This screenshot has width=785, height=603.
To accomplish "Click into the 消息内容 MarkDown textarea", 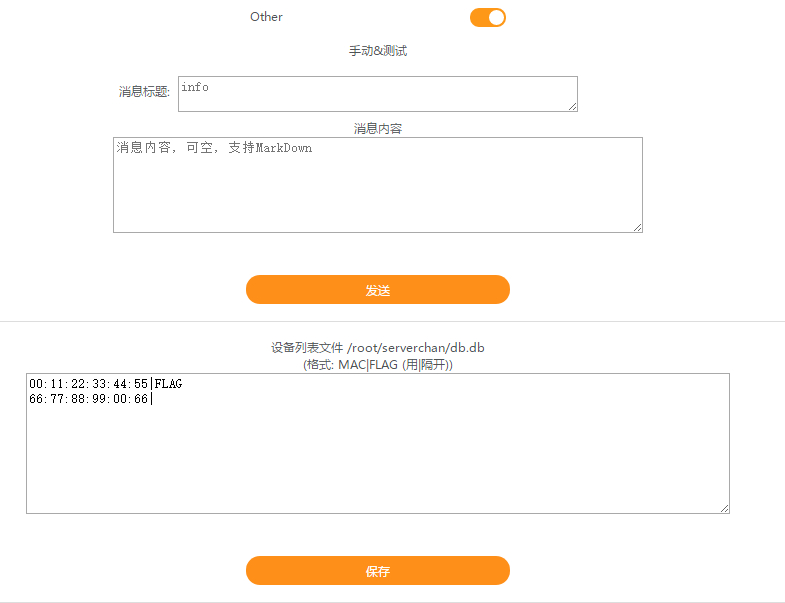I will [x=378, y=185].
